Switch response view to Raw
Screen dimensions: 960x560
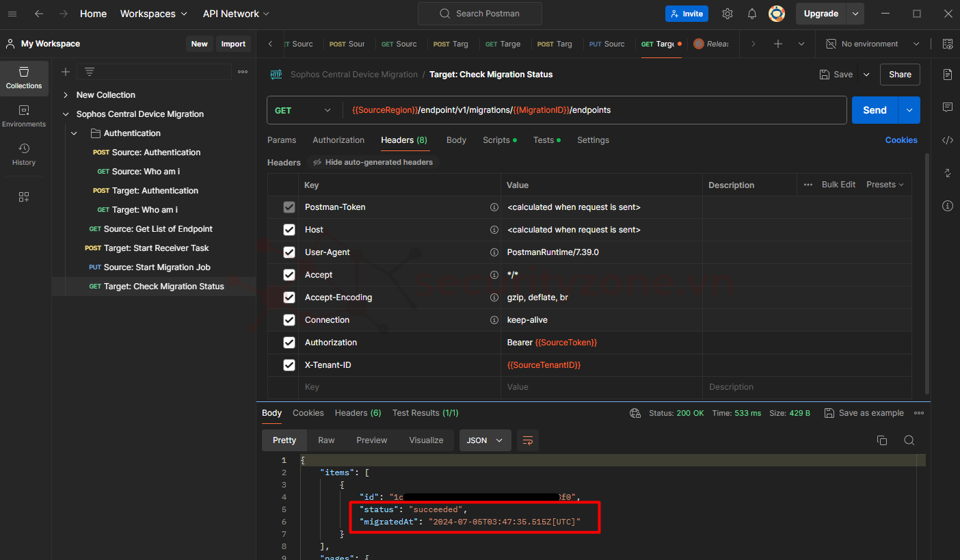pyautogui.click(x=326, y=440)
